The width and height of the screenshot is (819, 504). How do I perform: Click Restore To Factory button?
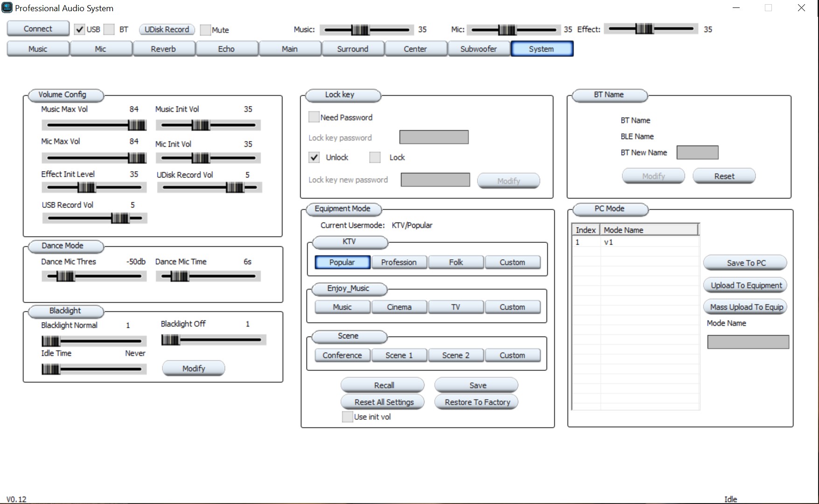(477, 402)
